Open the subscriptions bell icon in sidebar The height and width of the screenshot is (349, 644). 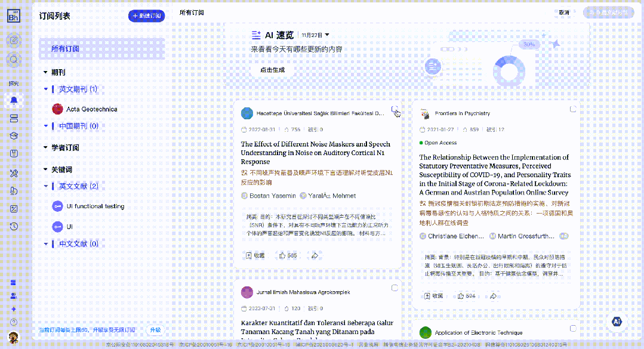[13, 101]
